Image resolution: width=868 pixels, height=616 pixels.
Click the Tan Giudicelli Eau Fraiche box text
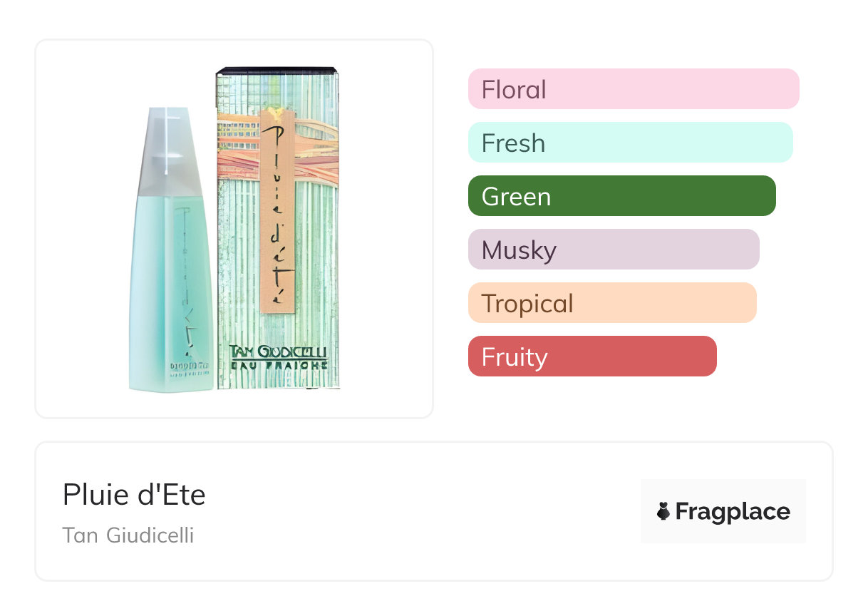[x=278, y=356]
